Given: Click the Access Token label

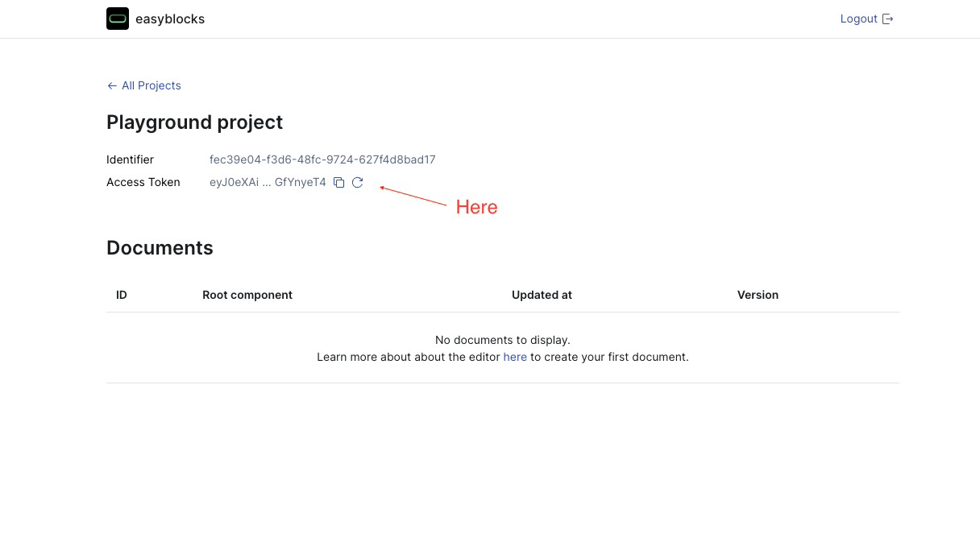Looking at the screenshot, I should coord(143,183).
